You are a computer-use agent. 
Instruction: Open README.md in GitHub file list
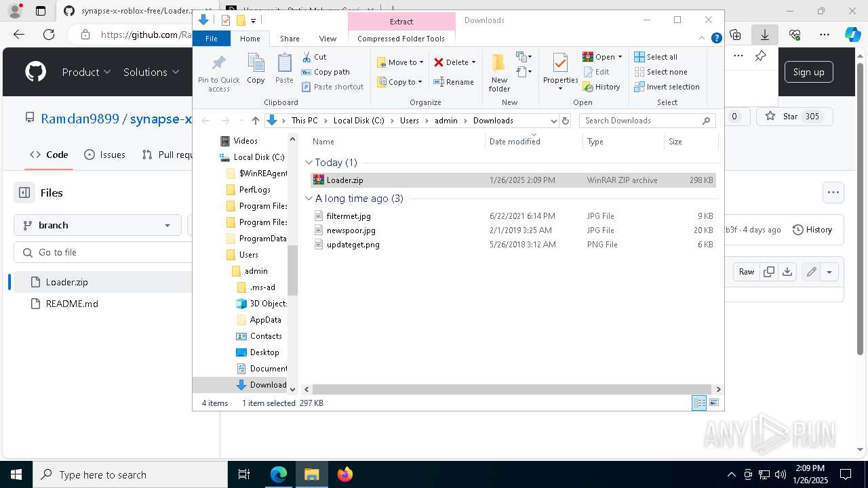pos(72,304)
